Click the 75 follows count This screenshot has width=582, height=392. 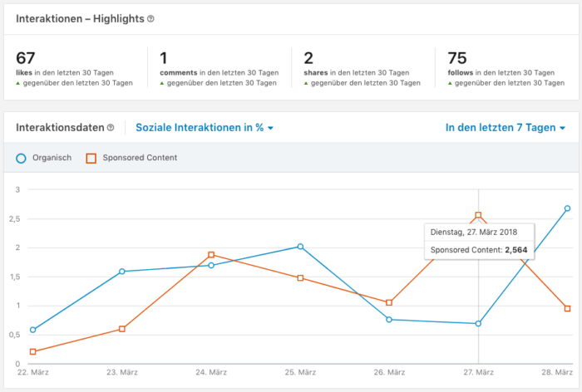click(x=457, y=58)
